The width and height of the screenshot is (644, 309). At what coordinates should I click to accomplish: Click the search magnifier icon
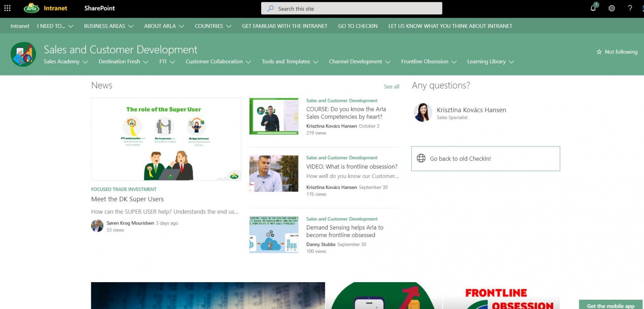tap(271, 9)
